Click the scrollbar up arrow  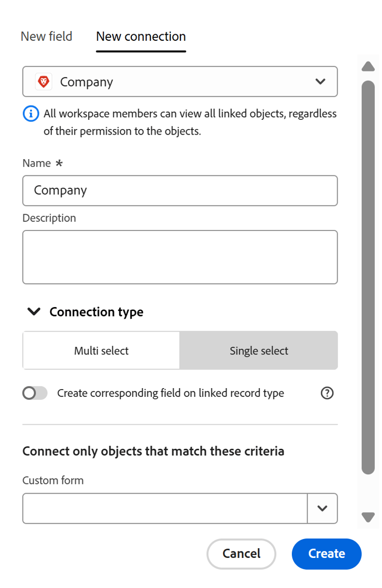coord(368,66)
